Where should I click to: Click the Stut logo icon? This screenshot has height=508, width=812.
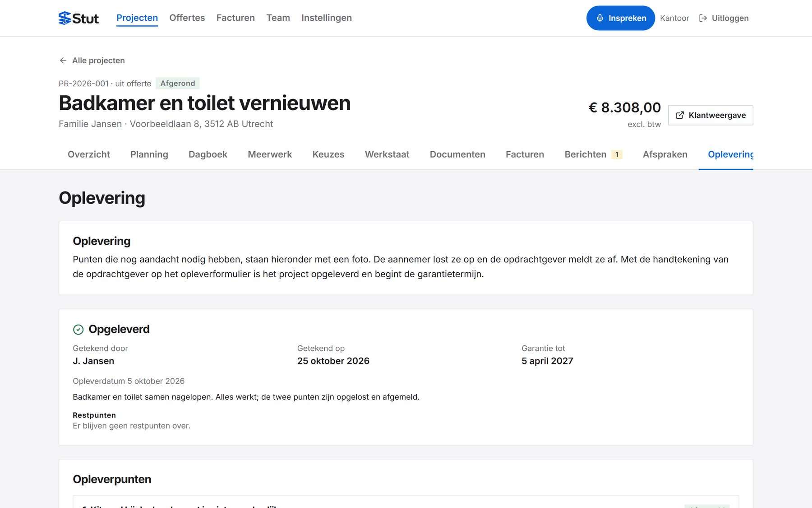click(x=65, y=18)
